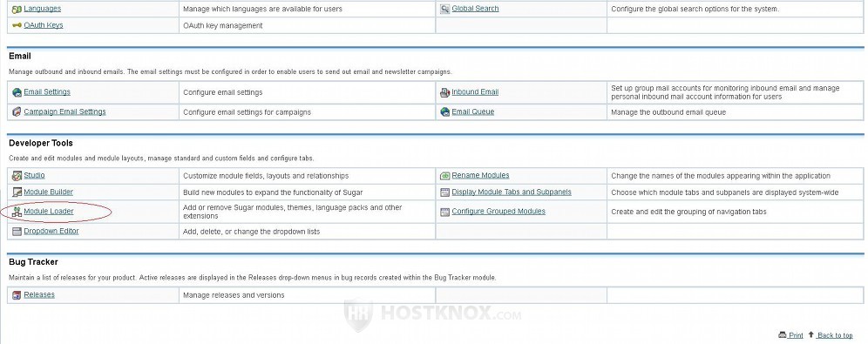Click the Module Builder icon
868x344 pixels.
17,192
